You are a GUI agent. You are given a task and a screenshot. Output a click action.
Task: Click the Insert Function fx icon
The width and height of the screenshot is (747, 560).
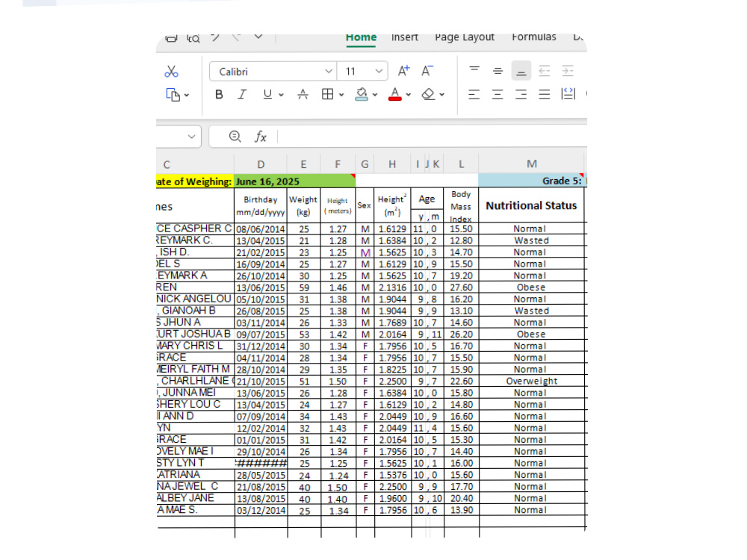260,137
